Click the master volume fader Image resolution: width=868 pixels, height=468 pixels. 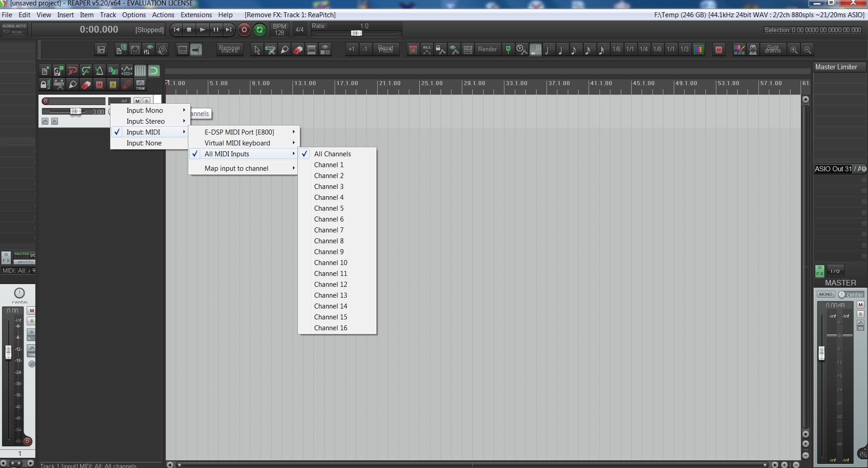pos(821,353)
